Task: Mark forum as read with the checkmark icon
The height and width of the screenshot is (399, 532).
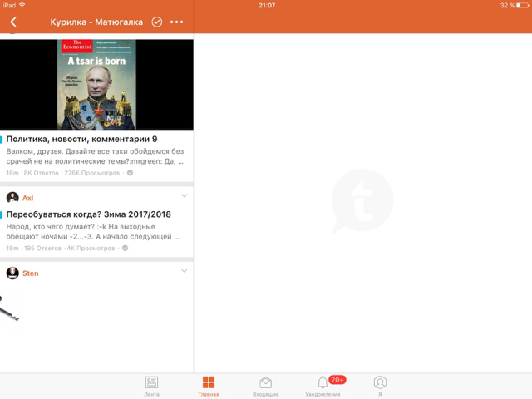Action: pyautogui.click(x=157, y=22)
